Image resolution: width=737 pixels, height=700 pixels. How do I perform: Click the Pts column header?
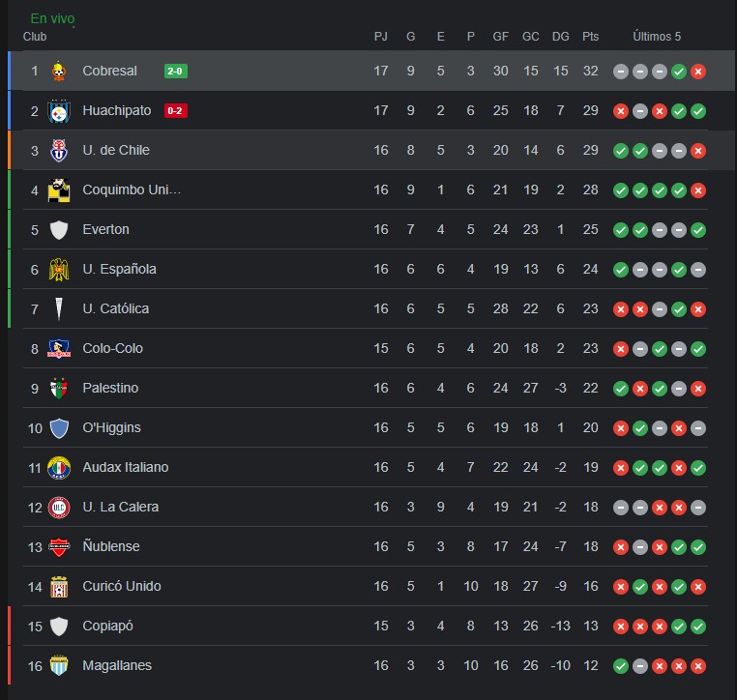click(x=590, y=36)
